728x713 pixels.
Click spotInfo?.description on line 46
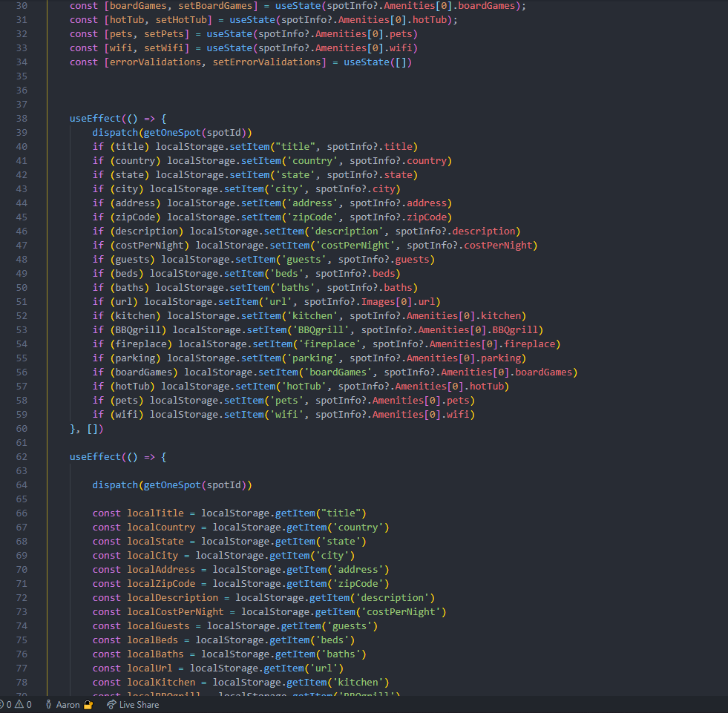pos(456,231)
